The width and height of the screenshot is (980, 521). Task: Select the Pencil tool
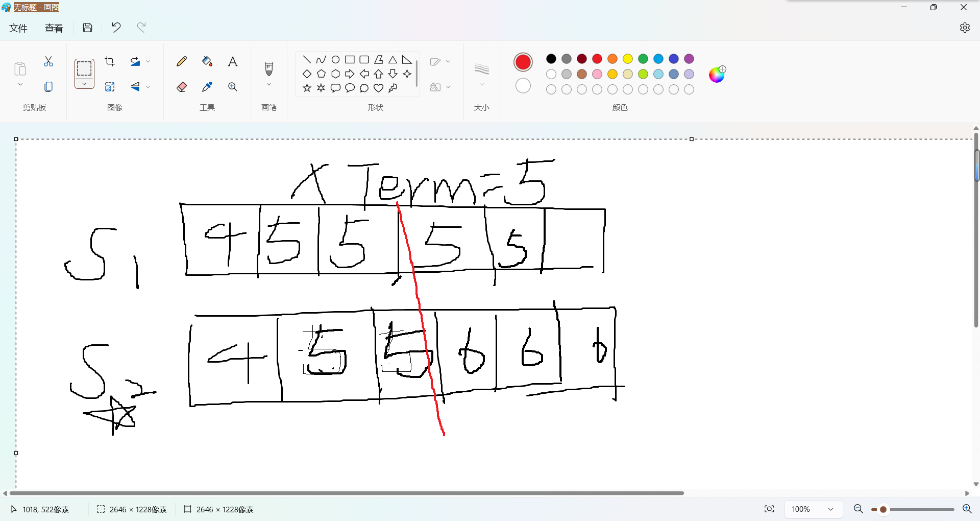coord(181,62)
